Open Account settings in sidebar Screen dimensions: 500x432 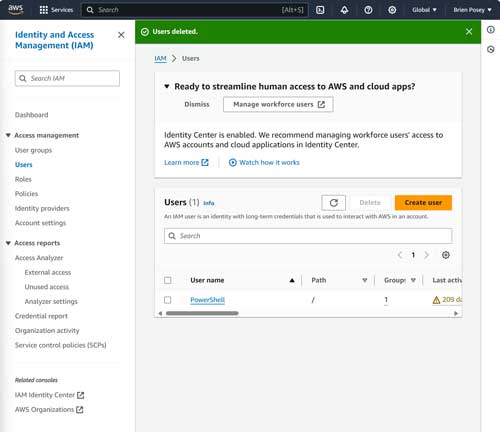coord(40,223)
